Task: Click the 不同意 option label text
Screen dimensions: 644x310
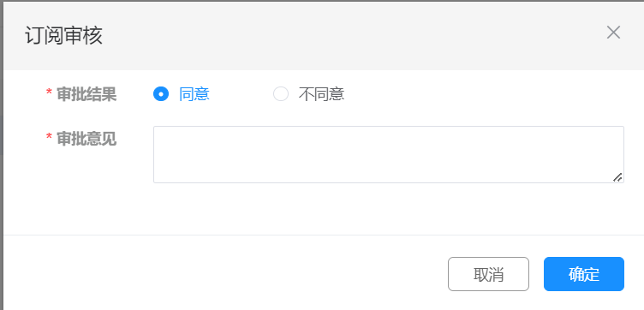Action: point(321,94)
